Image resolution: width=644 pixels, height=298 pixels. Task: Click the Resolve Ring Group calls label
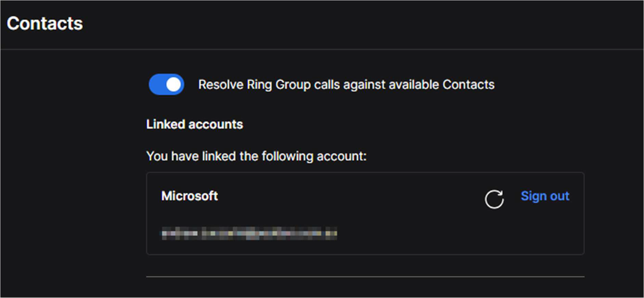346,85
